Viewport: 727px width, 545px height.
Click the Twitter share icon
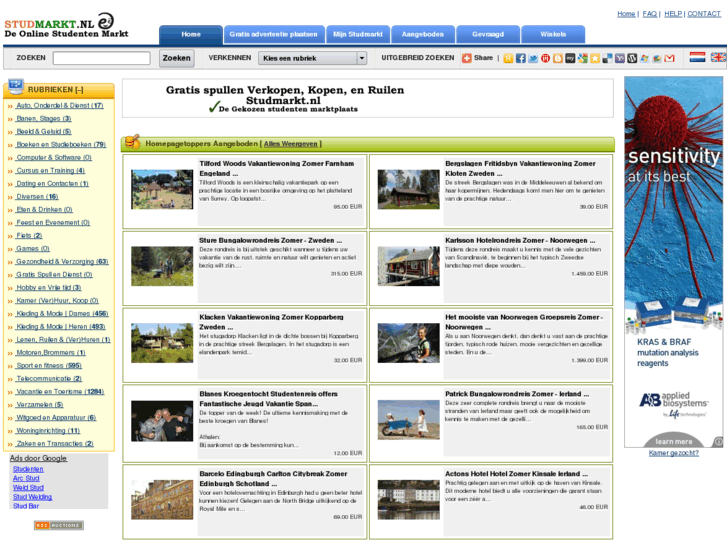point(533,58)
